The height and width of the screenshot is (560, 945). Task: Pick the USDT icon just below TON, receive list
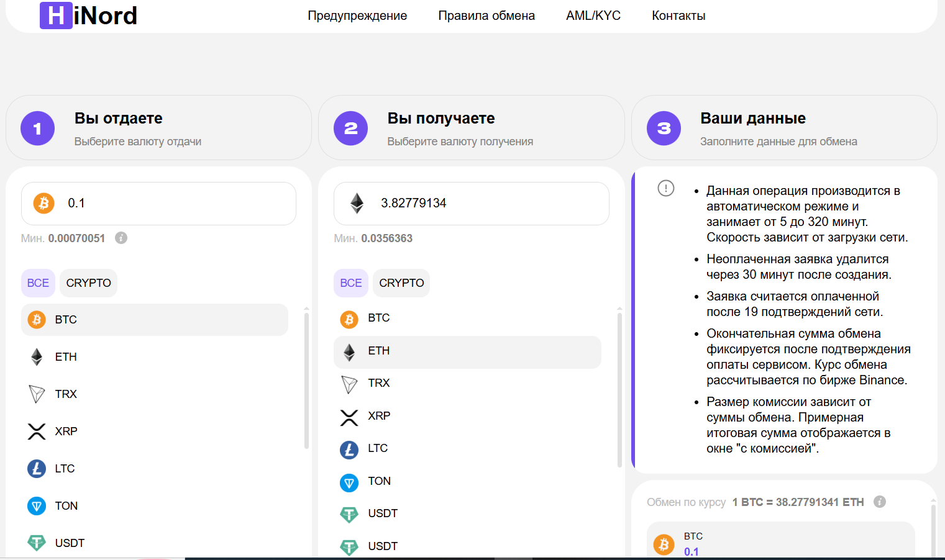[x=349, y=515]
